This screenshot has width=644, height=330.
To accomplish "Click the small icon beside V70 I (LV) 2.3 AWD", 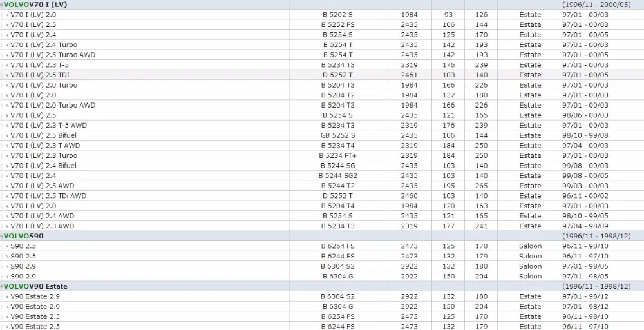I will pos(7,226).
